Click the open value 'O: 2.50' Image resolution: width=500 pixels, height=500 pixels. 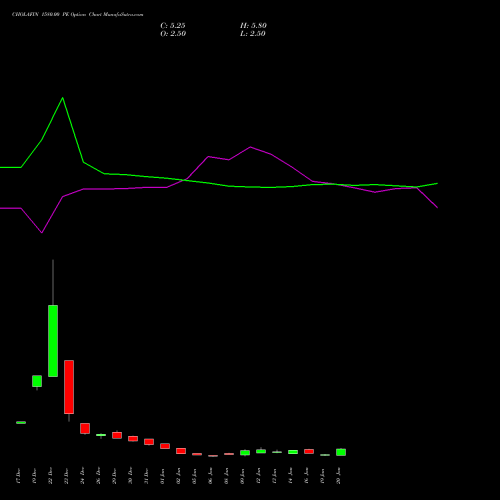[x=173, y=34]
